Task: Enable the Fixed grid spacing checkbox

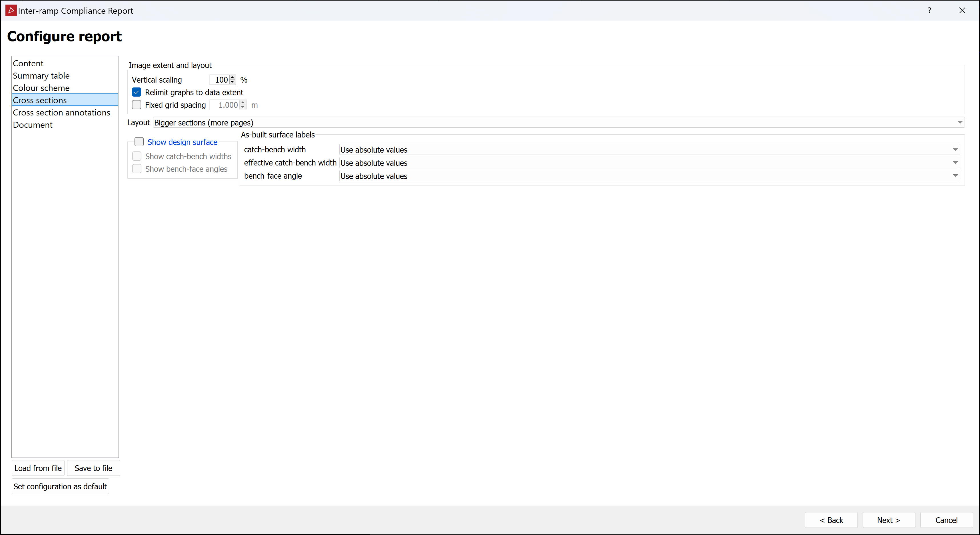Action: coord(137,105)
